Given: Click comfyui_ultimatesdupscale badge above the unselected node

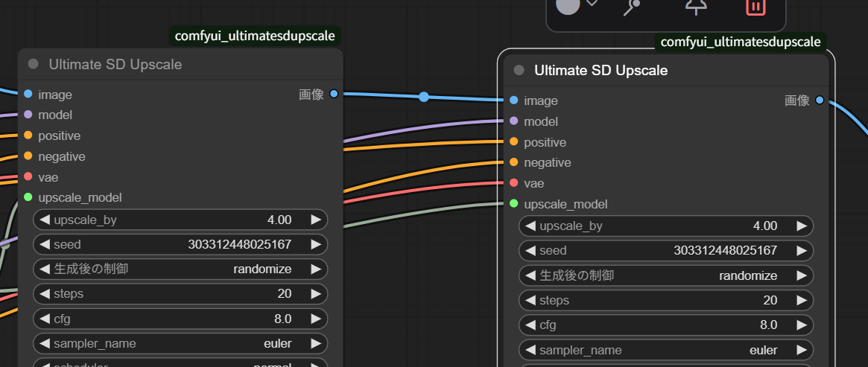Looking at the screenshot, I should pyautogui.click(x=255, y=36).
